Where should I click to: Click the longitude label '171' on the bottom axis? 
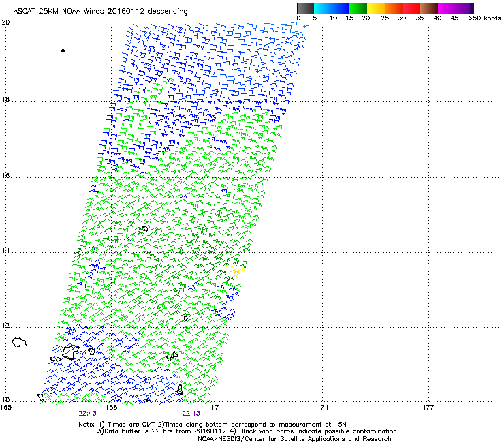[x=217, y=408]
